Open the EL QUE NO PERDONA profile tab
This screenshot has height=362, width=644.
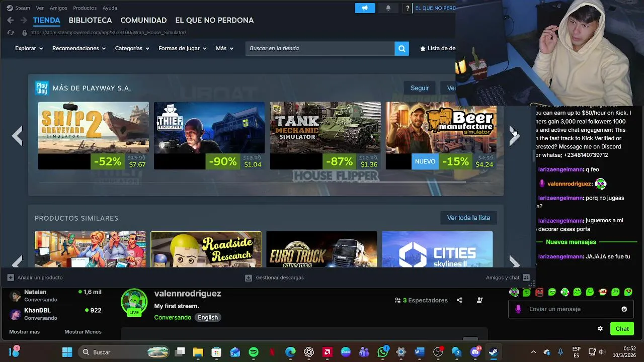coord(214,20)
